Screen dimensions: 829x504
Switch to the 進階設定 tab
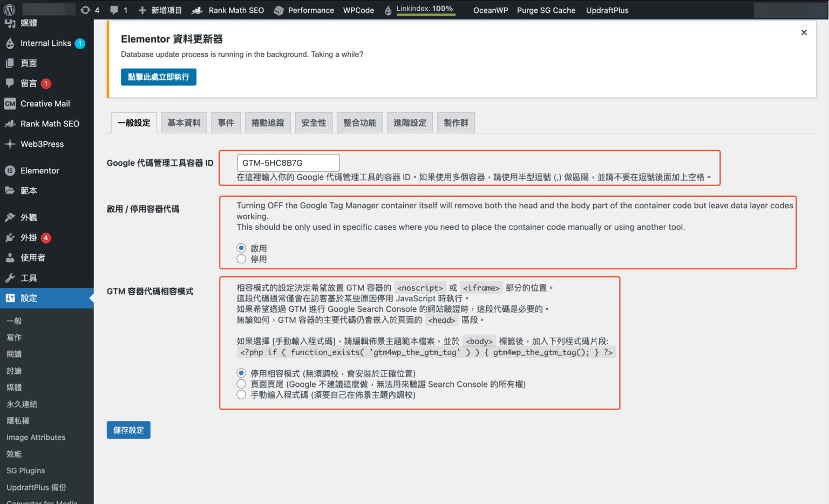[x=410, y=122]
